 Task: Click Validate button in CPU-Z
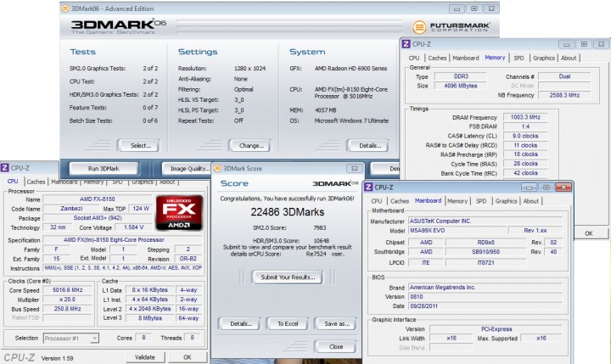(x=145, y=357)
